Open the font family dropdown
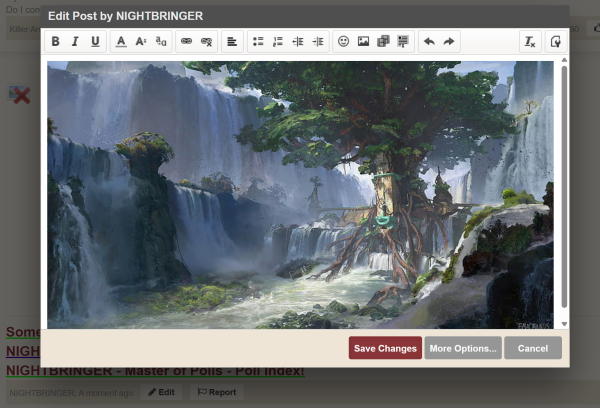This screenshot has width=600, height=408. (x=160, y=42)
